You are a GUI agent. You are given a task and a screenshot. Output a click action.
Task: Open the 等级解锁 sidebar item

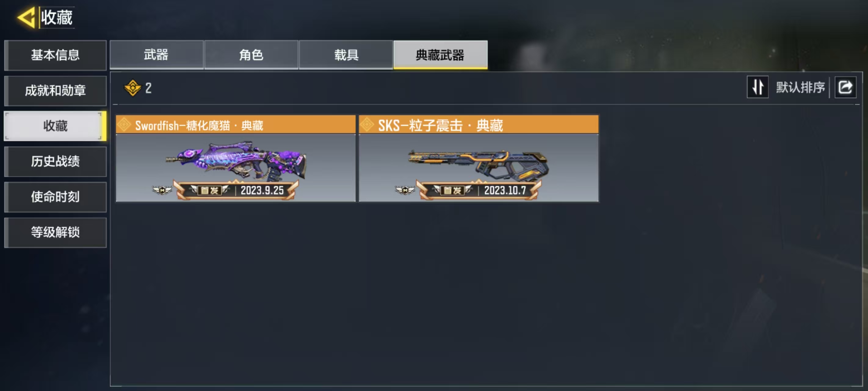pyautogui.click(x=55, y=232)
